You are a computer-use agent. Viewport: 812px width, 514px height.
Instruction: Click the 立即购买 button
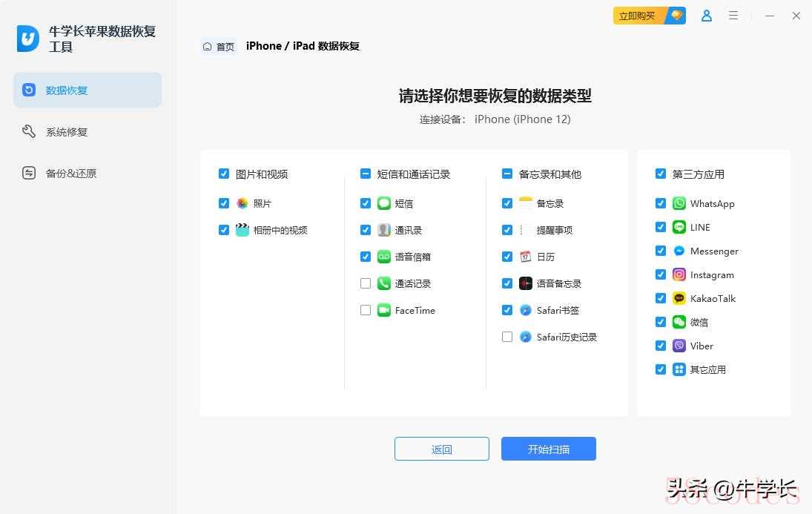pyautogui.click(x=650, y=16)
